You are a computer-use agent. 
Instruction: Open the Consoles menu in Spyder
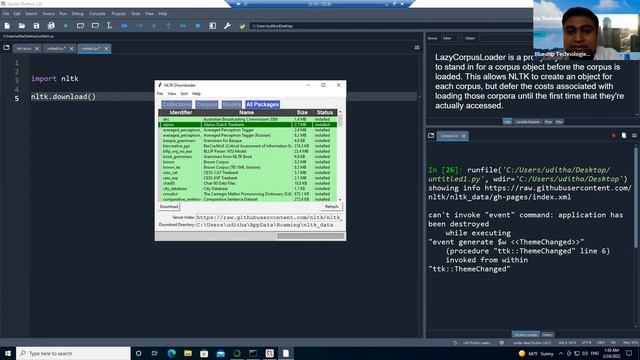(x=97, y=13)
